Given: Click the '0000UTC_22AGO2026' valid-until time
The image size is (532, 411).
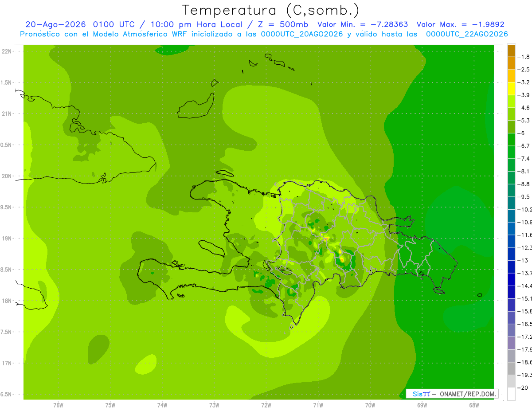Looking at the screenshot, I should 467,34.
